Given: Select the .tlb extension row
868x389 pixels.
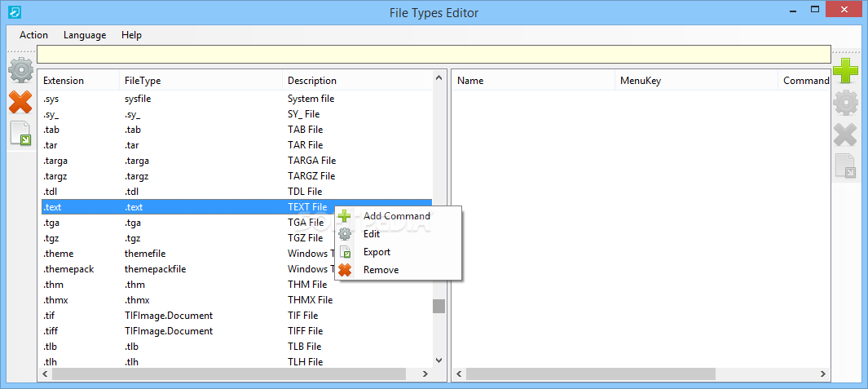Looking at the screenshot, I should 237,347.
